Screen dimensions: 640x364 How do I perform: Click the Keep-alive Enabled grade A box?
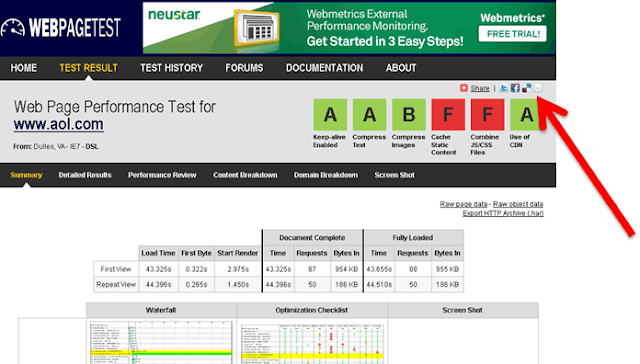(330, 114)
